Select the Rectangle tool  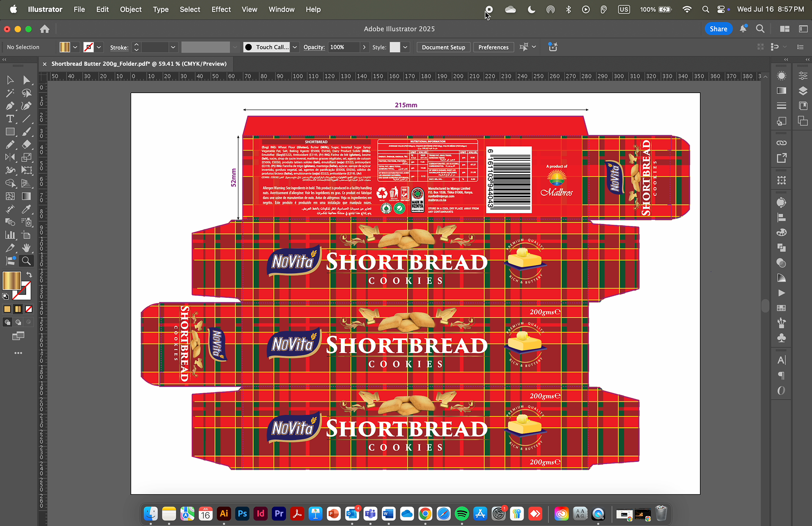tap(10, 132)
